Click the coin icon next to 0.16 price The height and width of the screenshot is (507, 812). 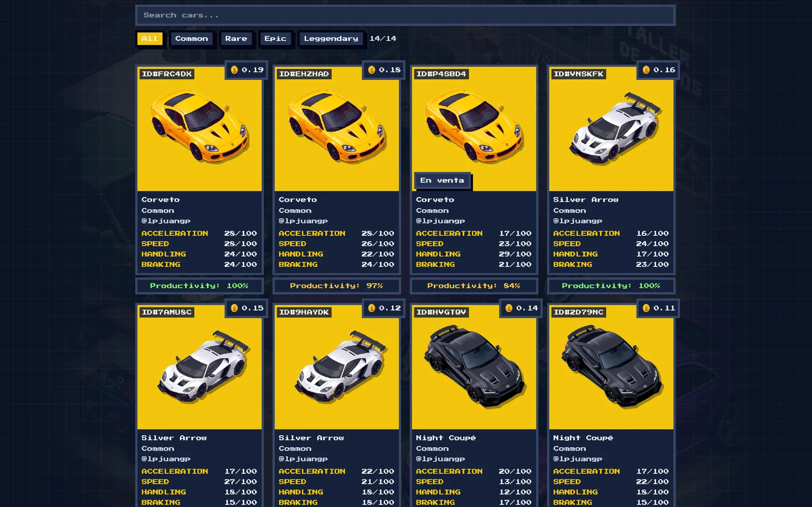pyautogui.click(x=646, y=70)
